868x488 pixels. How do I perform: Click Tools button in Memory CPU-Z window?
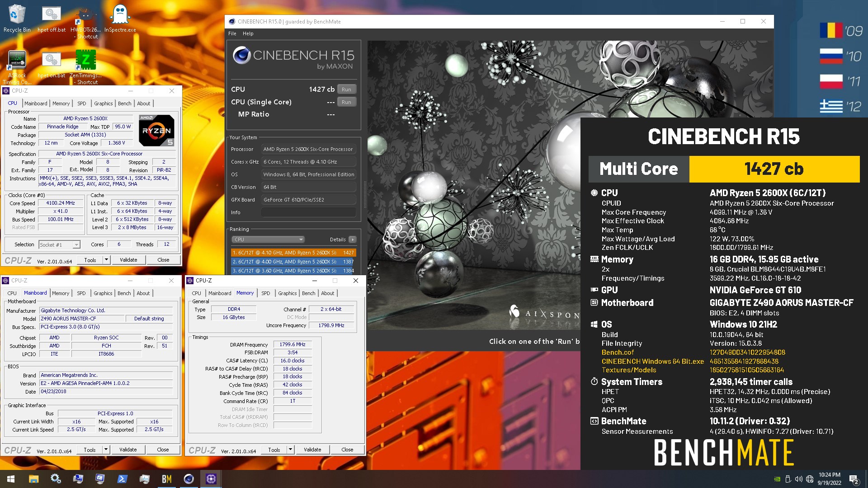pyautogui.click(x=274, y=450)
